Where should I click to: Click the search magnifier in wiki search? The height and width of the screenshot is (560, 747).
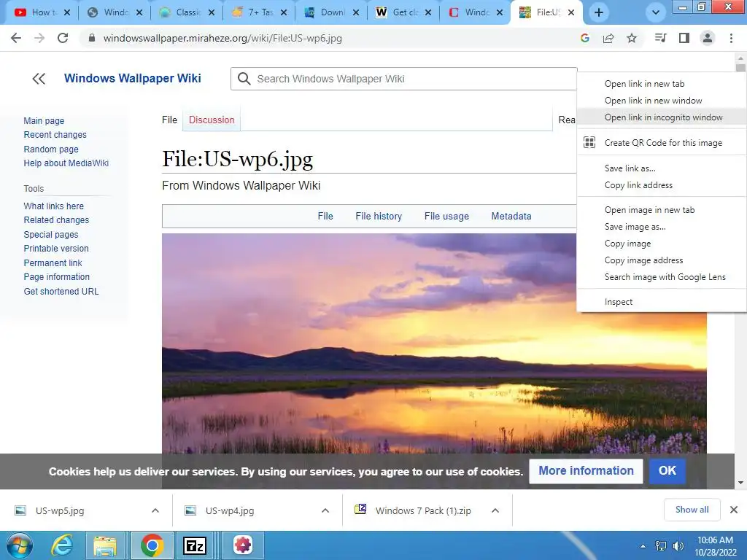coord(244,79)
